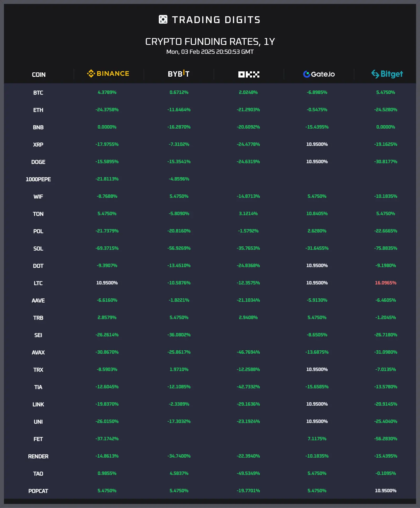This screenshot has height=508, width=420.
Task: Click AVAX OKX rate -46.7694%
Action: click(248, 352)
